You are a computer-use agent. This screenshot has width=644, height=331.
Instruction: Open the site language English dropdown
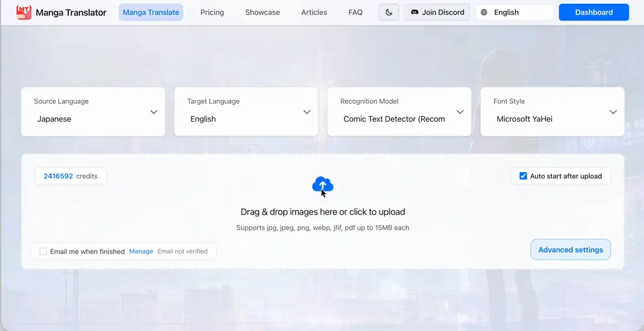click(x=514, y=12)
